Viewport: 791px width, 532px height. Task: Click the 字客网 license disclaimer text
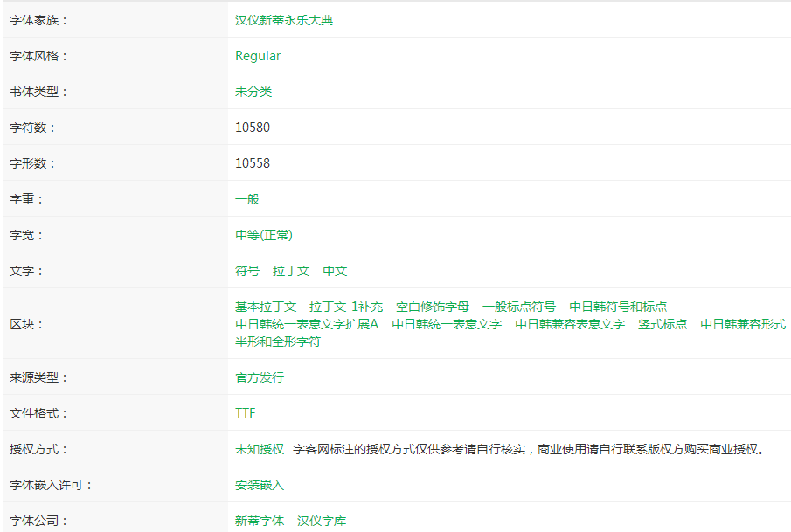tap(529, 449)
